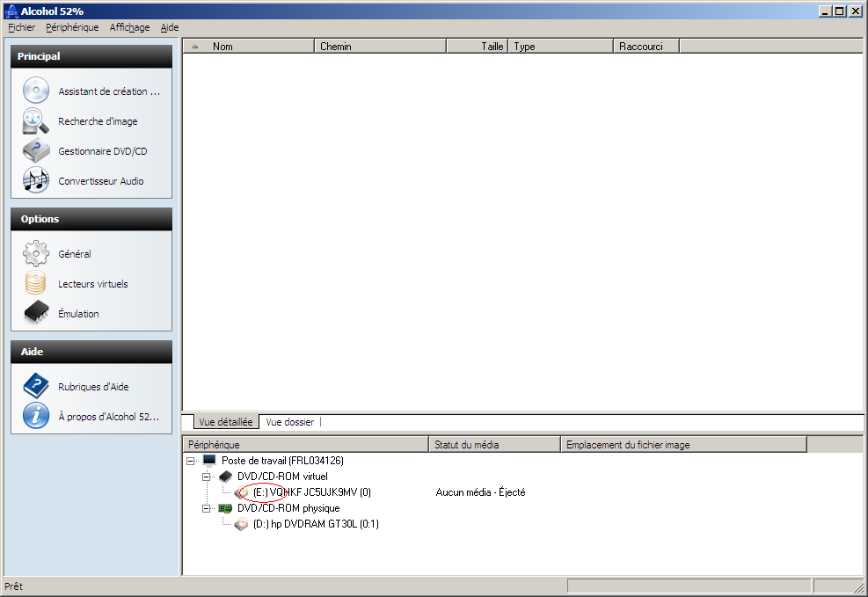
Task: Click the Recherche d'image magnifier icon
Action: click(36, 120)
